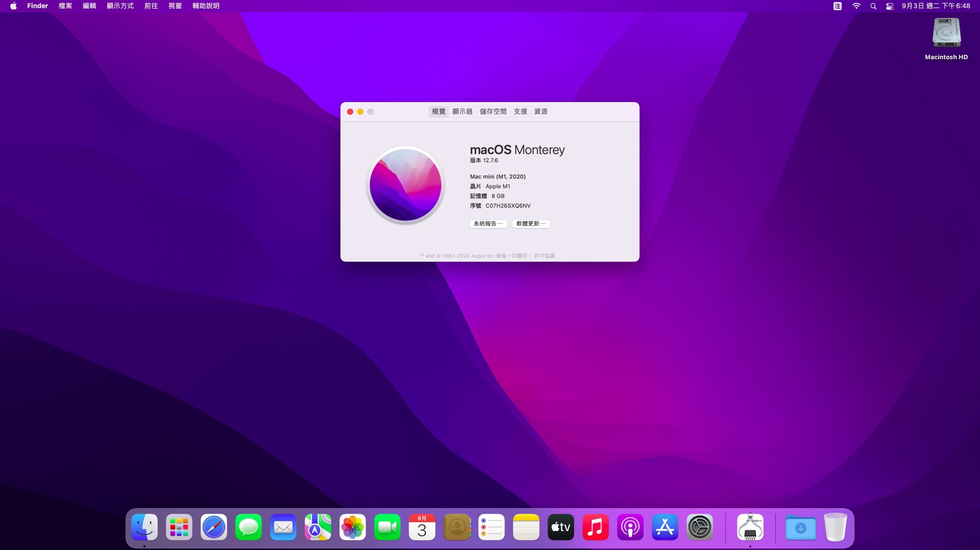
Task: Open Reminders app in the Dock
Action: (492, 527)
